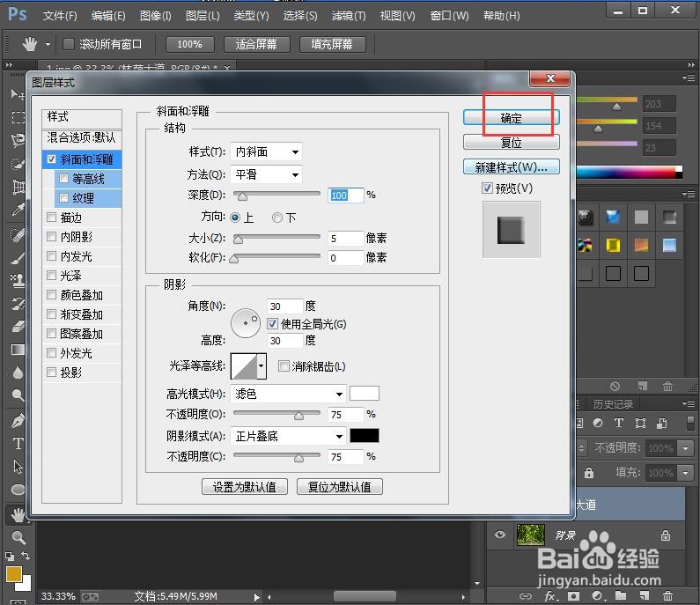Enable the Texture (纹理) checkbox

pos(64,198)
